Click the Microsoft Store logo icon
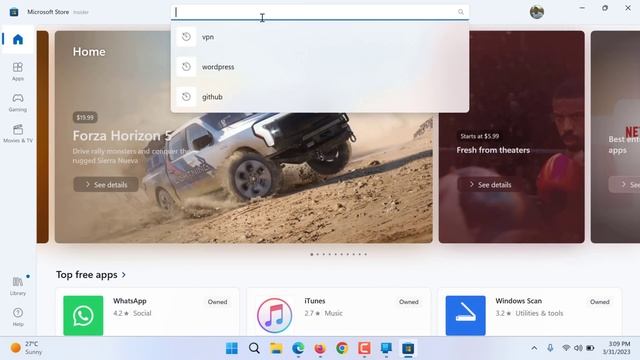The height and width of the screenshot is (360, 640). coord(14,12)
